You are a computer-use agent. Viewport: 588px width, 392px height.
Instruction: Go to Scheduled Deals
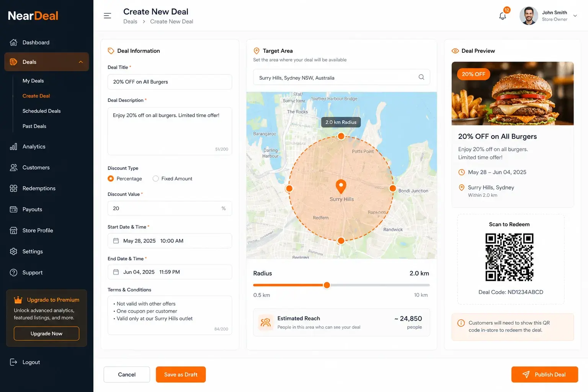pos(41,111)
